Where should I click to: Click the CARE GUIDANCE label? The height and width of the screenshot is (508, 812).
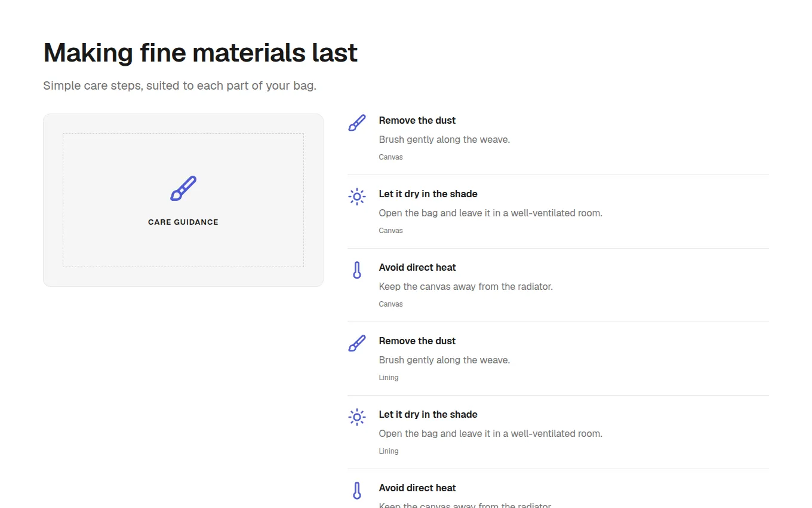pos(183,222)
